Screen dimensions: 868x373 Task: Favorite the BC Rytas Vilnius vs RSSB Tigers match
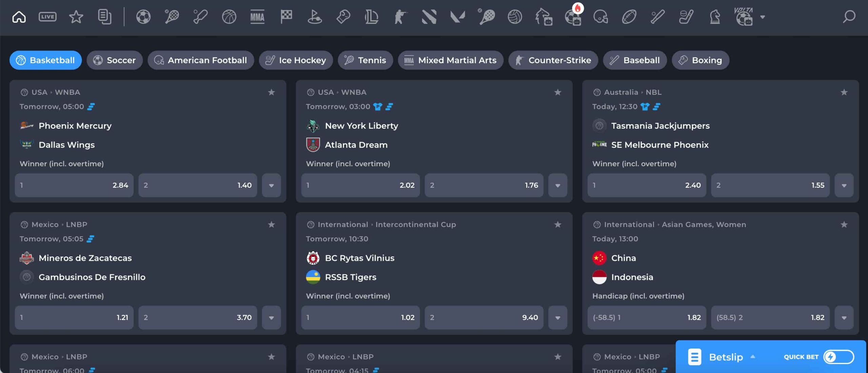[x=558, y=225]
